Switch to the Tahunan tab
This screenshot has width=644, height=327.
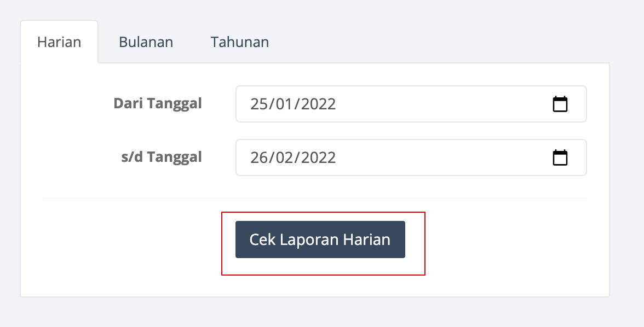click(240, 42)
